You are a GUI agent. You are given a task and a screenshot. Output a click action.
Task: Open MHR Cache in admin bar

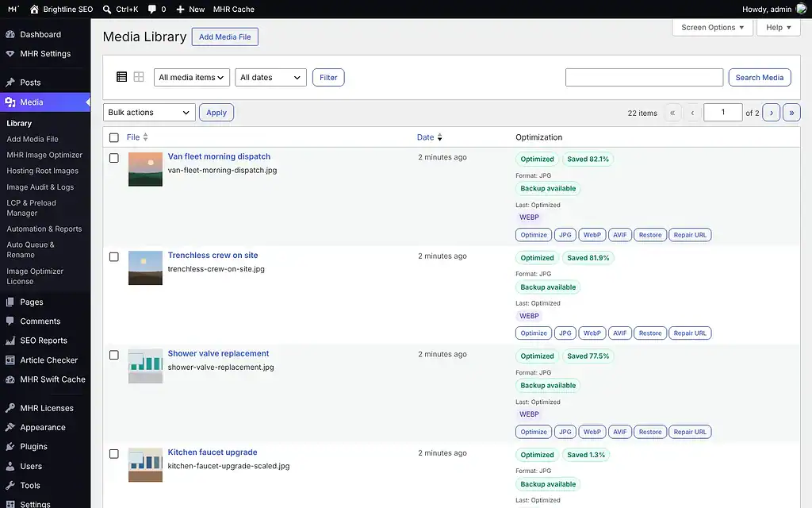pyautogui.click(x=234, y=10)
